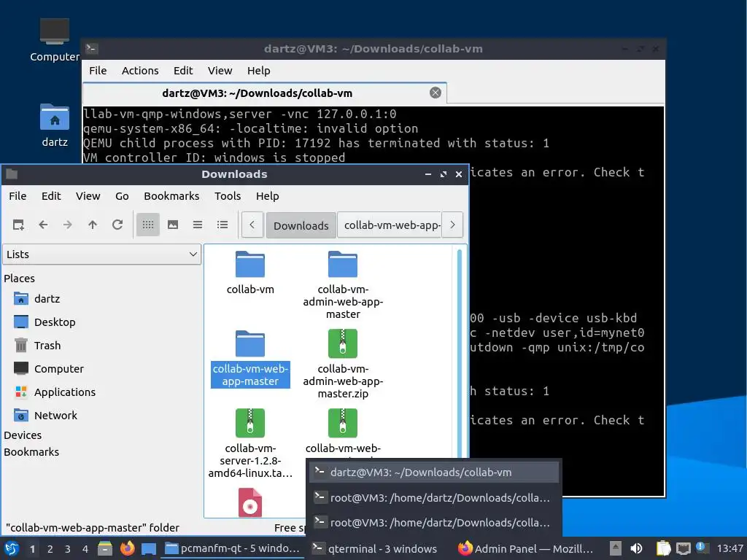Click the file list vertical scrollbar

(460, 355)
